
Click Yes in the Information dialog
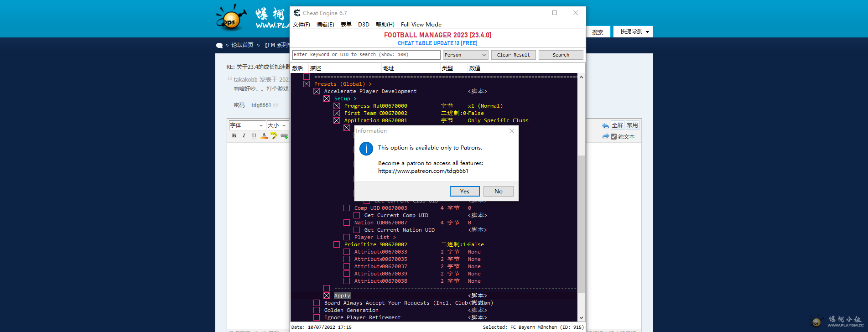464,192
